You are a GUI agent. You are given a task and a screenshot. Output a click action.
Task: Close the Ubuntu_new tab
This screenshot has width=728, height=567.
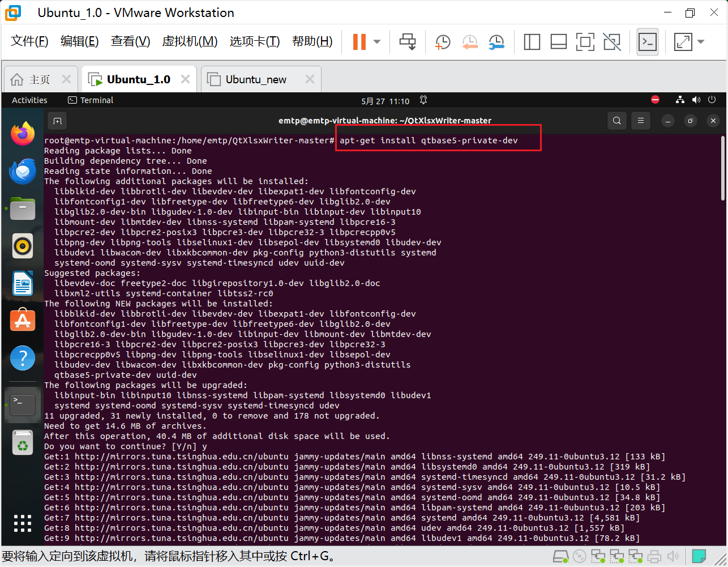[x=310, y=79]
